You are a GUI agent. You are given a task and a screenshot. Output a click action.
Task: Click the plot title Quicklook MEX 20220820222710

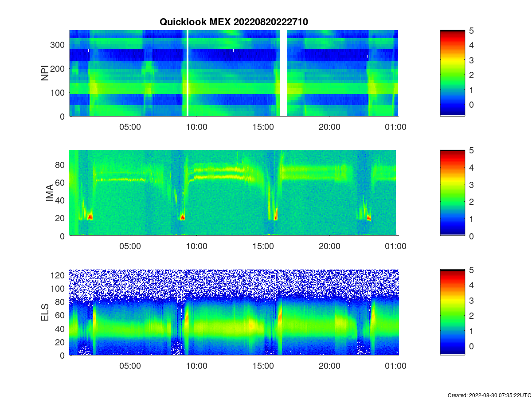[x=234, y=22]
